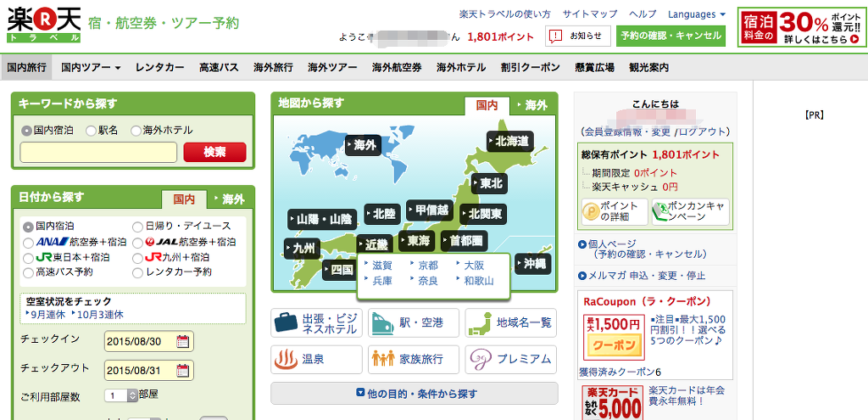This screenshot has width=868, height=420.
Task: Expand the 国内ツアー menu dropdown
Action: (x=91, y=68)
